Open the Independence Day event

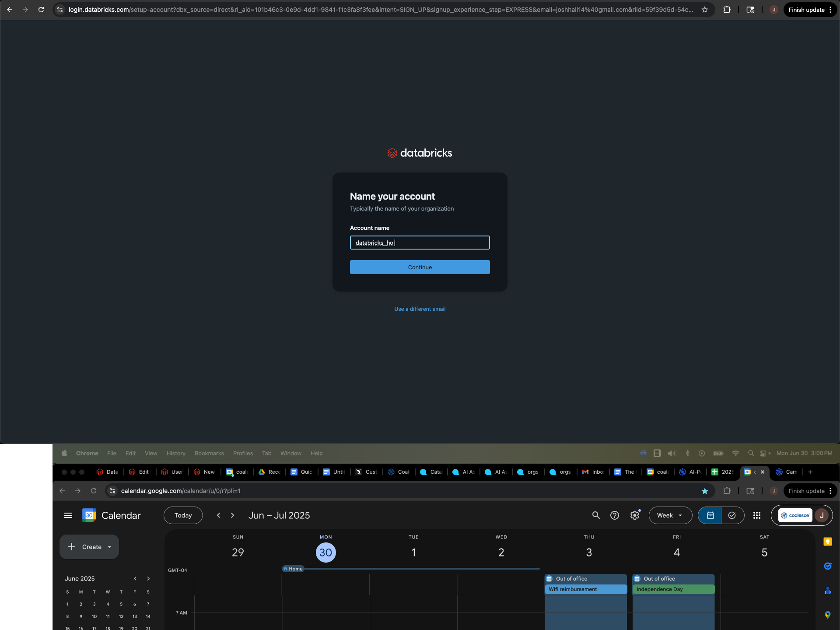[x=673, y=589]
